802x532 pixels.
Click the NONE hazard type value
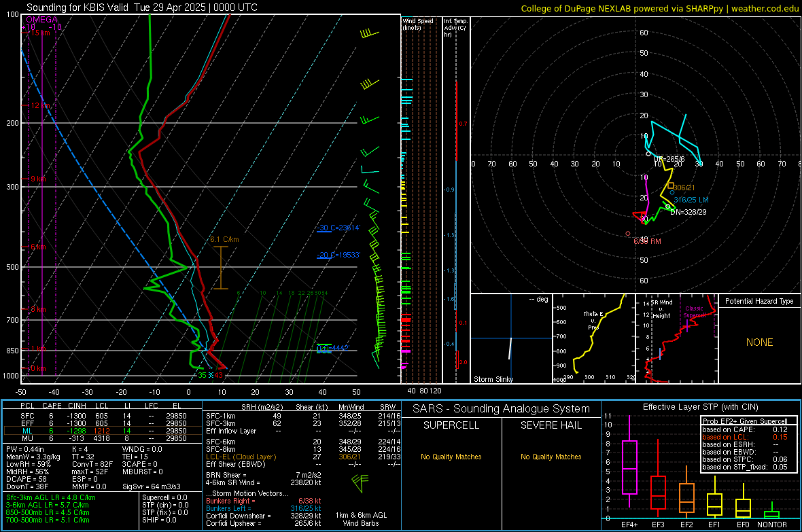(x=759, y=342)
